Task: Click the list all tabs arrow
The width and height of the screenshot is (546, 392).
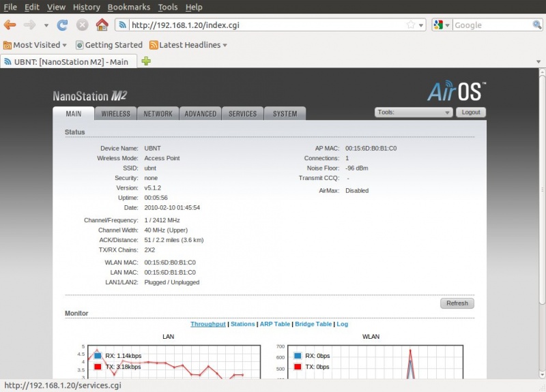Action: 538,61
